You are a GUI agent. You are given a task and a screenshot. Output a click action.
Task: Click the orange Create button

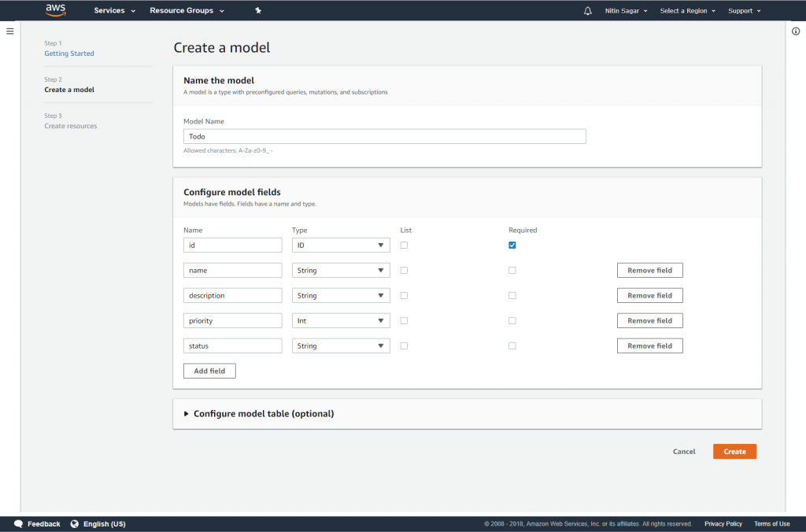click(734, 451)
